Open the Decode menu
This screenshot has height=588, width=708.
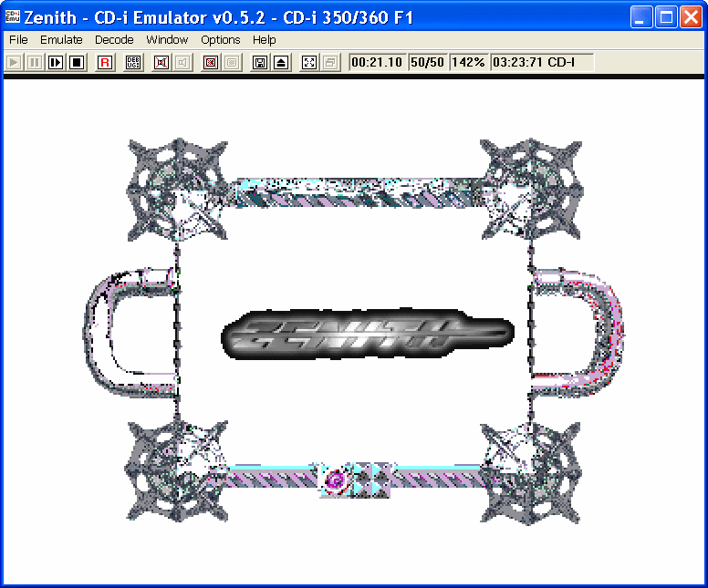114,40
